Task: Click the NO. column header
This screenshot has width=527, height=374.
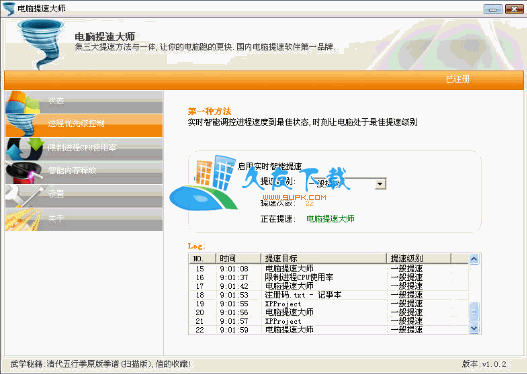Action: point(202,258)
